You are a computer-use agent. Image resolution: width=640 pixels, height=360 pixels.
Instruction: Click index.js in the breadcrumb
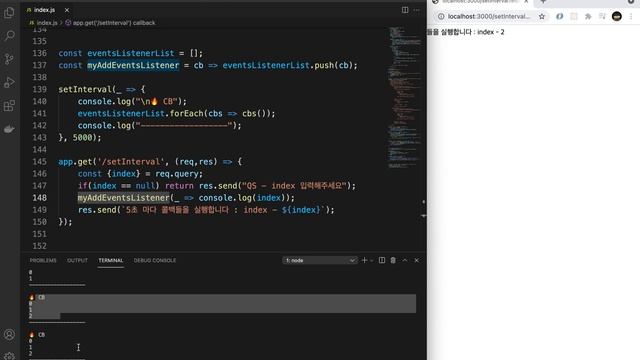coord(47,23)
